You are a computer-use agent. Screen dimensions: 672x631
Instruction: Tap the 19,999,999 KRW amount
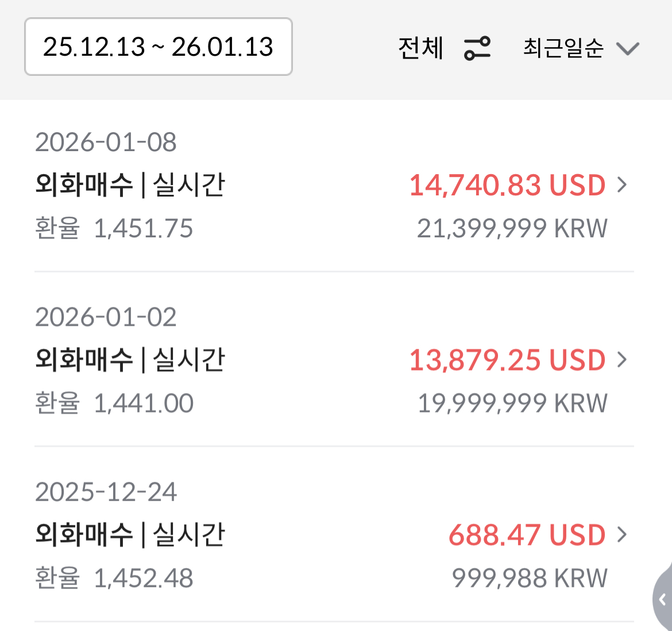pos(512,403)
